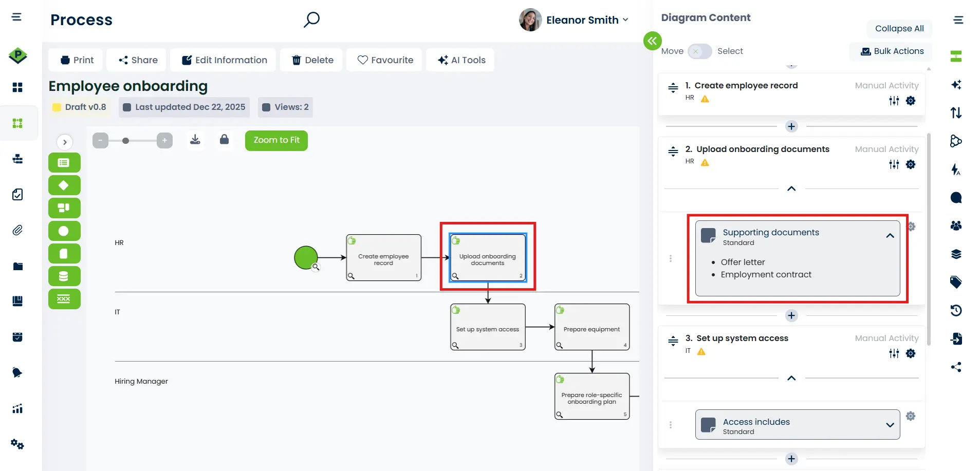This screenshot has height=471, width=980.
Task: Select the database shape tool in the palette
Action: click(64, 276)
